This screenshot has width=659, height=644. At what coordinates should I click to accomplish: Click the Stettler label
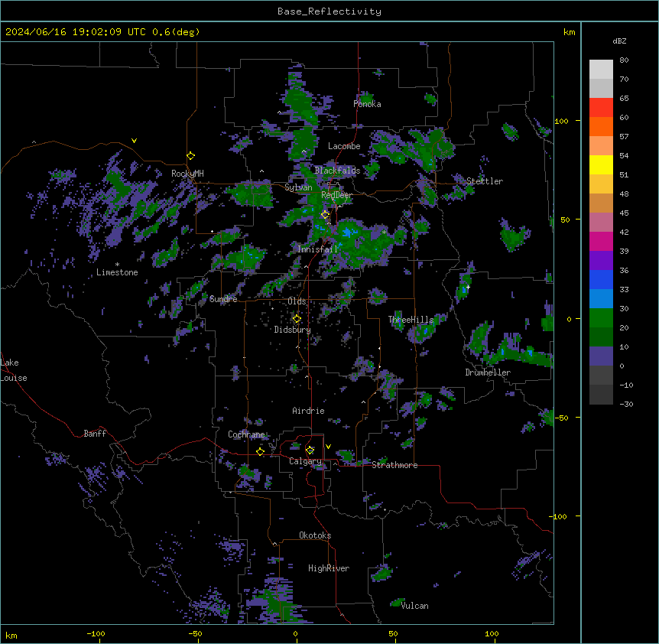[x=485, y=181]
